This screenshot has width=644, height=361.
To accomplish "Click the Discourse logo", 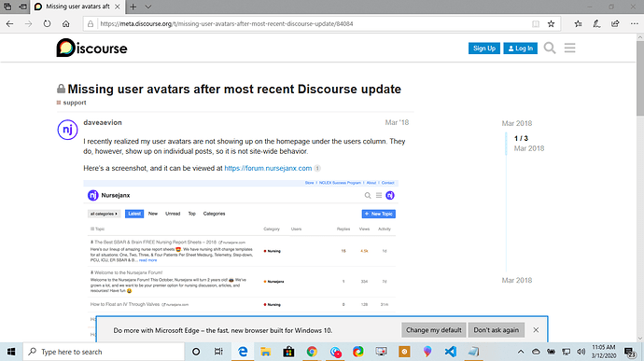I will (x=92, y=49).
